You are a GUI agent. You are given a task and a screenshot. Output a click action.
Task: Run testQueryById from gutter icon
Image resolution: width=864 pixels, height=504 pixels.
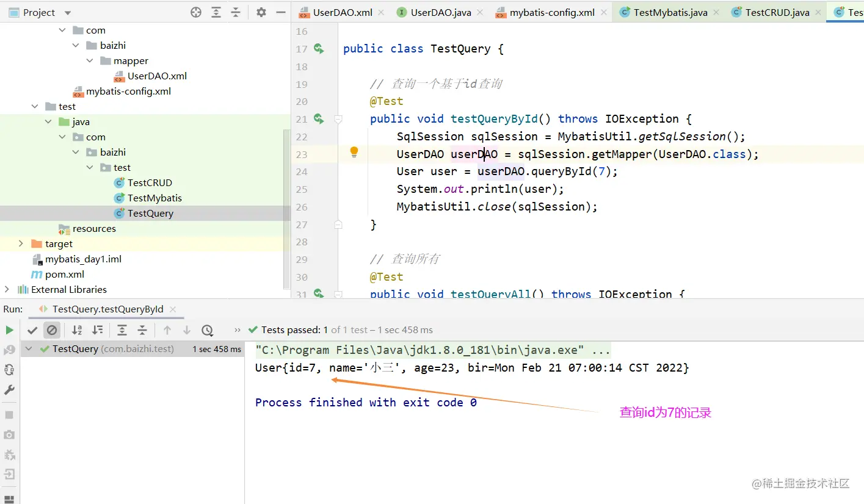[x=319, y=118]
